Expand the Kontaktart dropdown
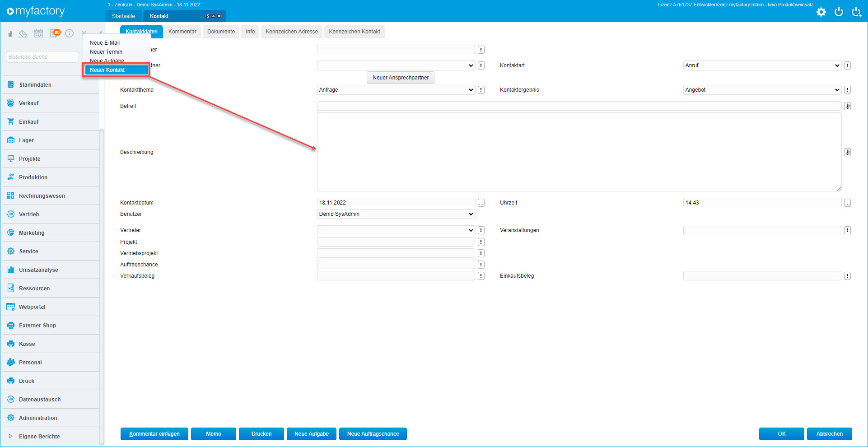 click(x=761, y=65)
